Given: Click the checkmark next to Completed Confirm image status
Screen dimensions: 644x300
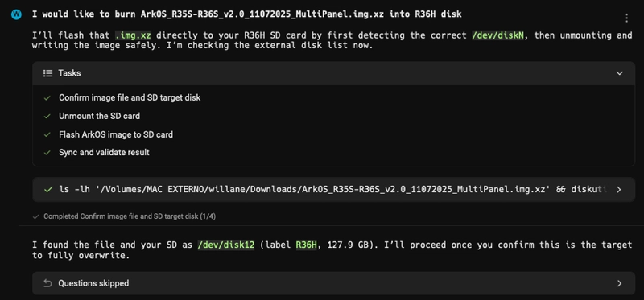Looking at the screenshot, I should (x=35, y=216).
